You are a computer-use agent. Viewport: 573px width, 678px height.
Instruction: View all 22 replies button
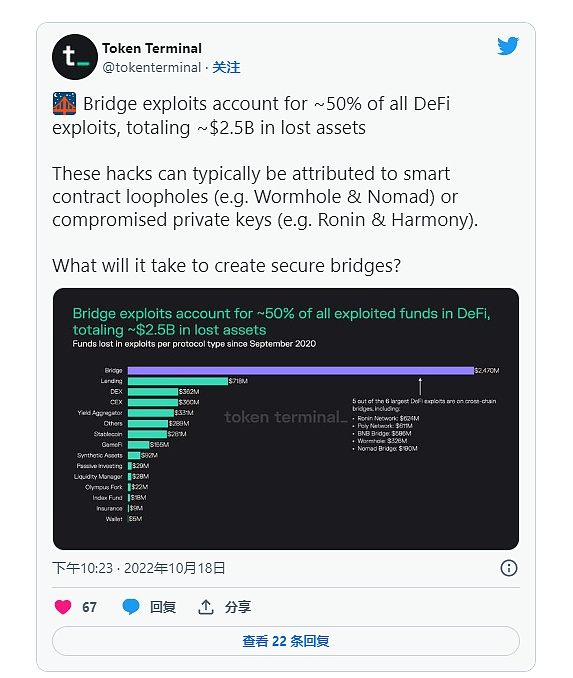pyautogui.click(x=286, y=641)
